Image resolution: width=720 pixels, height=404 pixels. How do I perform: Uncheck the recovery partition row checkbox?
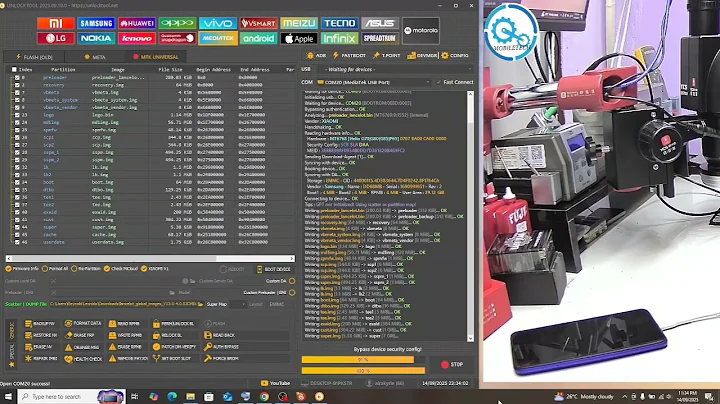[x=17, y=85]
